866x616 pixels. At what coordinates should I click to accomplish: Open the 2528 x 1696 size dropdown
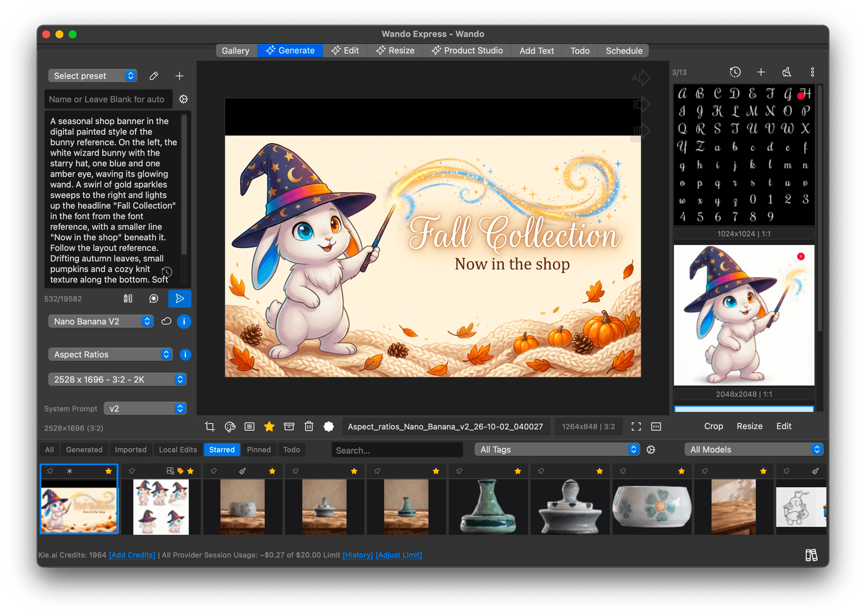(117, 379)
